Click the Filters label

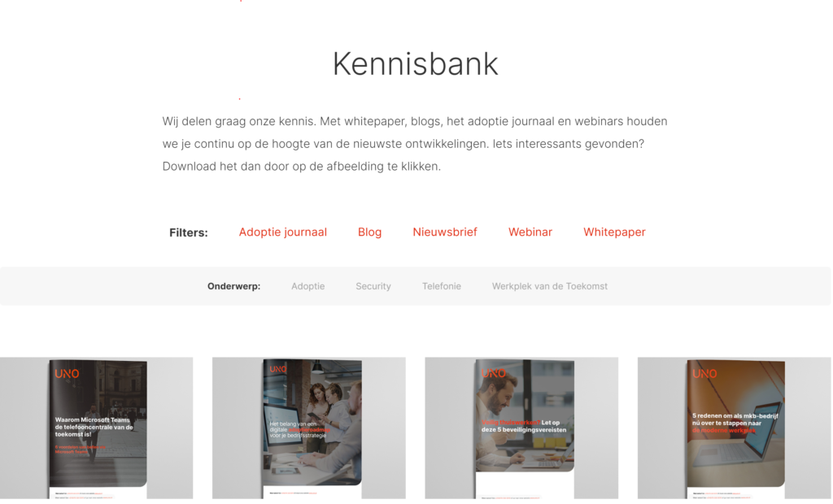[x=189, y=232]
